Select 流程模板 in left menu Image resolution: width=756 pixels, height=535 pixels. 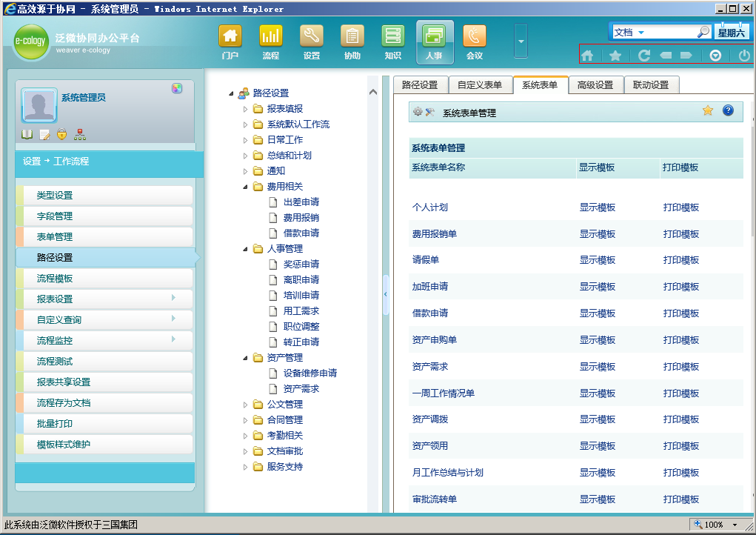point(104,279)
